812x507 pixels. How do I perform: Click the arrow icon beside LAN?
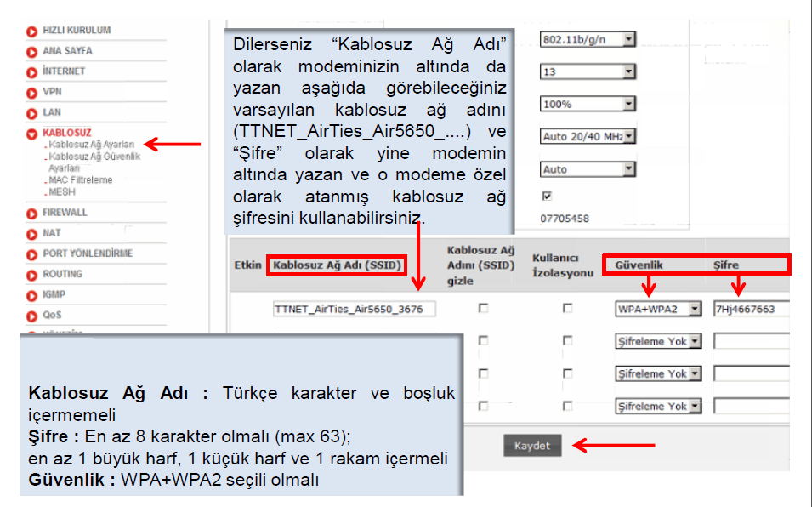coord(32,113)
